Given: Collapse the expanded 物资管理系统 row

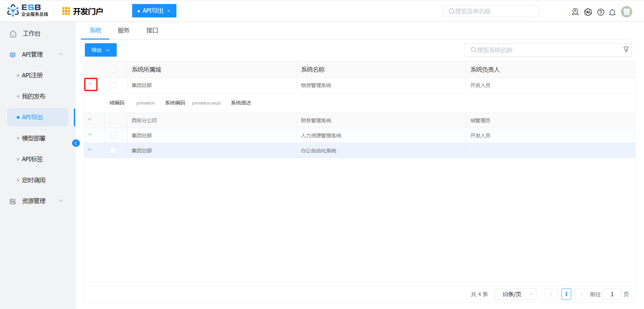Looking at the screenshot, I should click(91, 84).
